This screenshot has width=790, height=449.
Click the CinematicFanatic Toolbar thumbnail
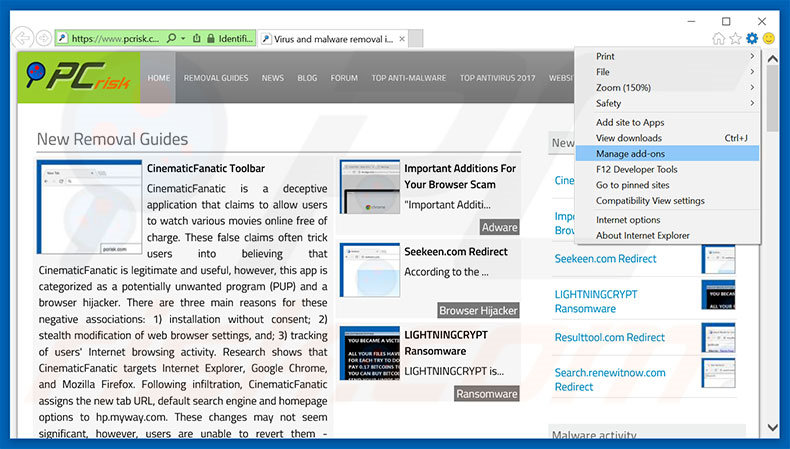(x=89, y=207)
